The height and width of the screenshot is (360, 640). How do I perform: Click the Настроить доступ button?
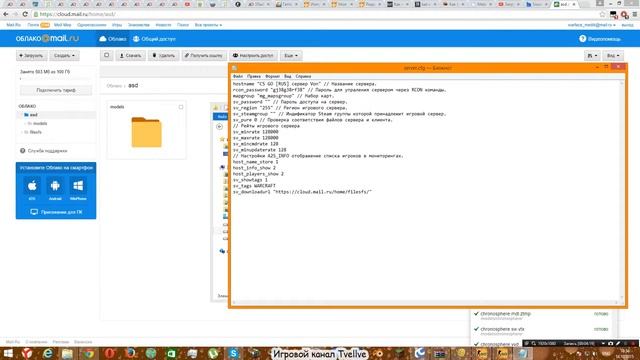253,56
